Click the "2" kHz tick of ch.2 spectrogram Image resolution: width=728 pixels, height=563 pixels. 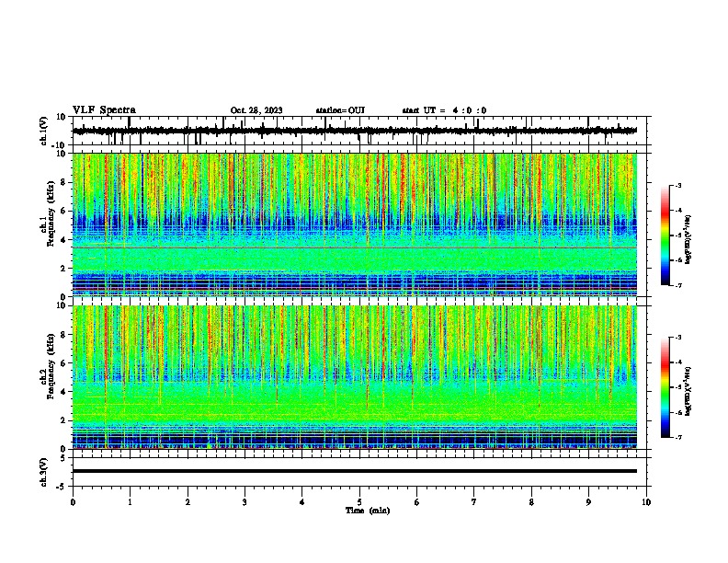[x=63, y=420]
